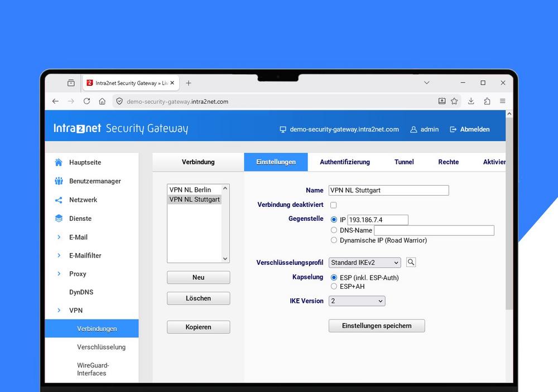This screenshot has width=558, height=392.
Task: Expand the Proxy menu chevron
Action: pyautogui.click(x=59, y=274)
